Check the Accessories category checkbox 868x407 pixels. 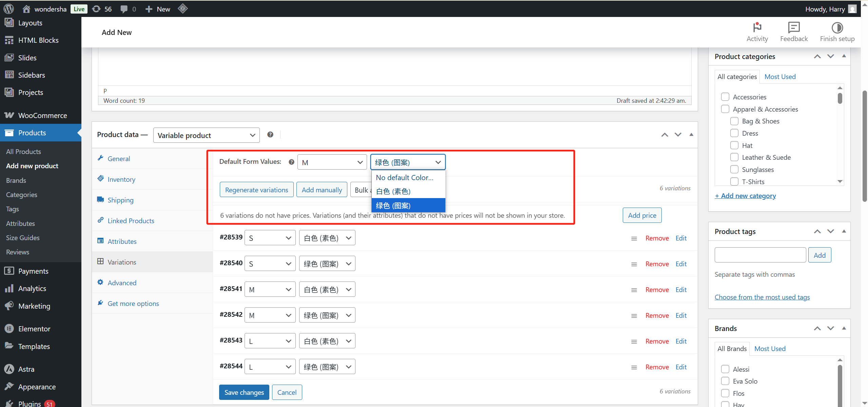click(725, 97)
